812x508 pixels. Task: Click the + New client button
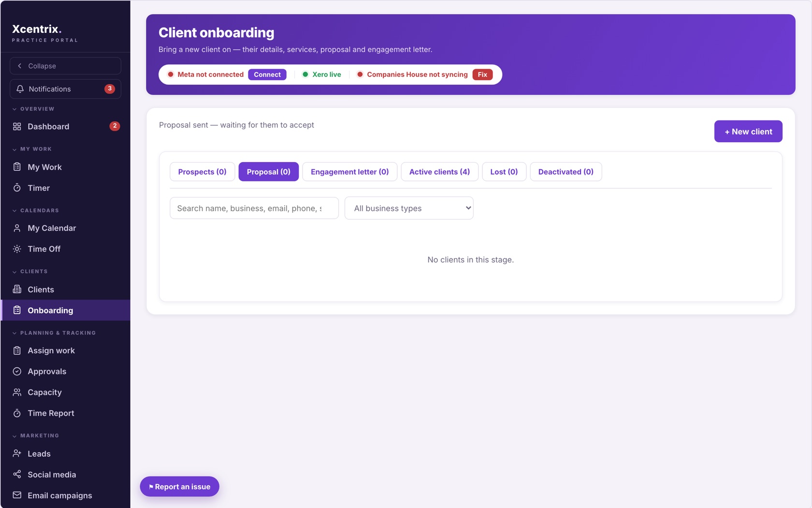tap(748, 131)
